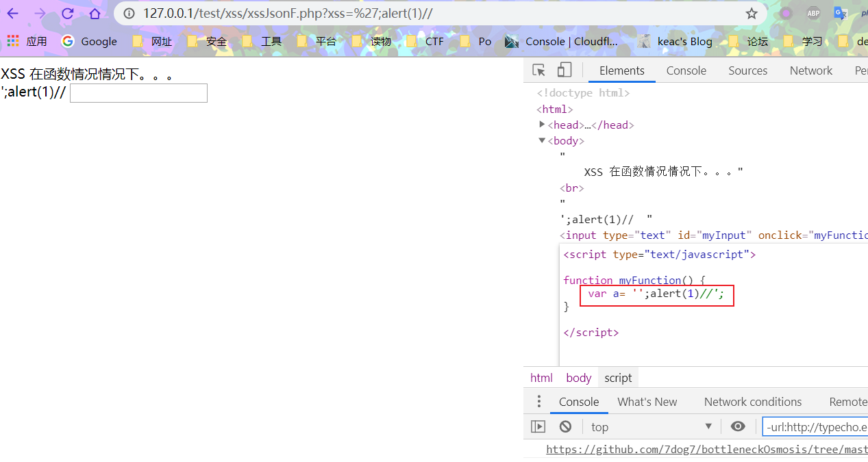The width and height of the screenshot is (868, 462).
Task: Click the text input on the page
Action: (138, 93)
